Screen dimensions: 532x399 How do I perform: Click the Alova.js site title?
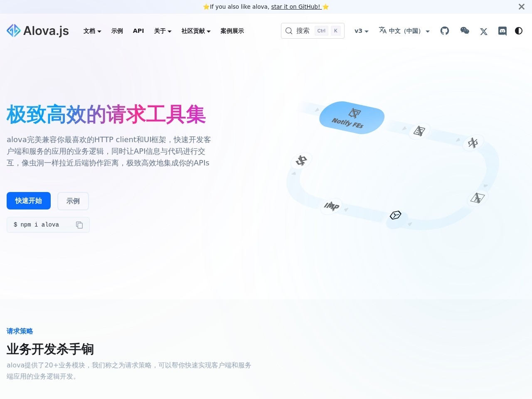(x=46, y=31)
